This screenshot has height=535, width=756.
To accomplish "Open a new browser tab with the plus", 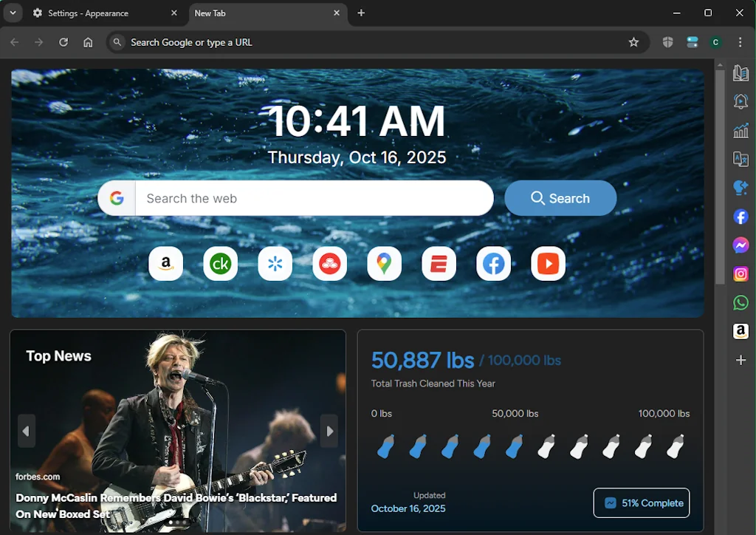I will (361, 13).
